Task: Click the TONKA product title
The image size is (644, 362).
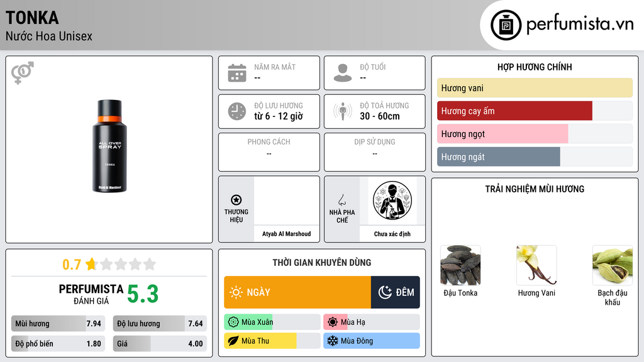Action: 32,18
